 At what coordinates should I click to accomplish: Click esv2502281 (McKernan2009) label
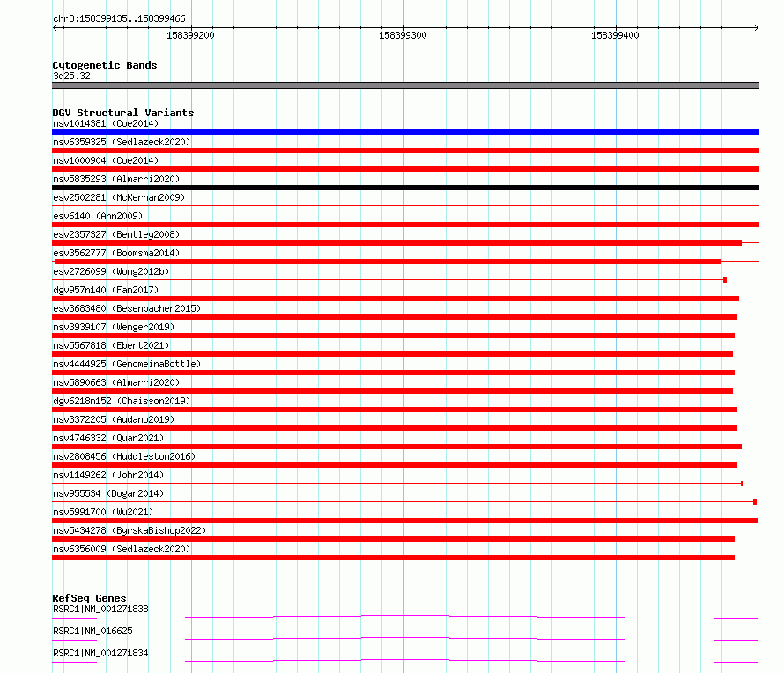[119, 197]
